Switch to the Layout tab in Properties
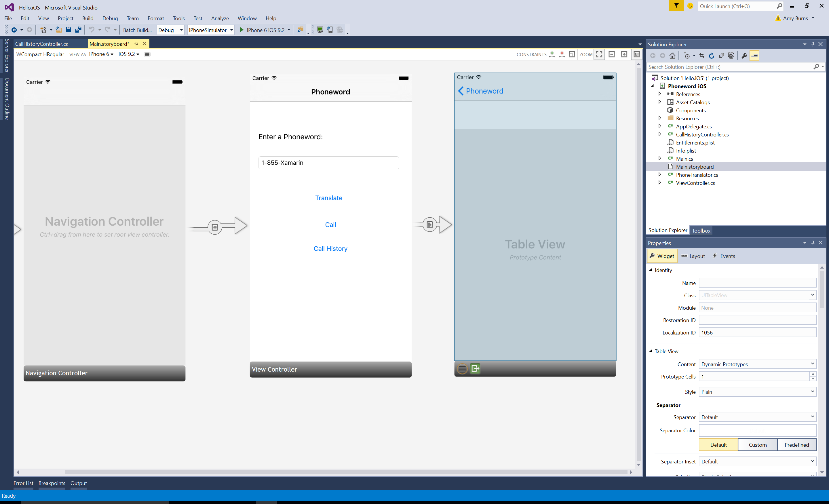This screenshot has width=829, height=504. pos(696,256)
